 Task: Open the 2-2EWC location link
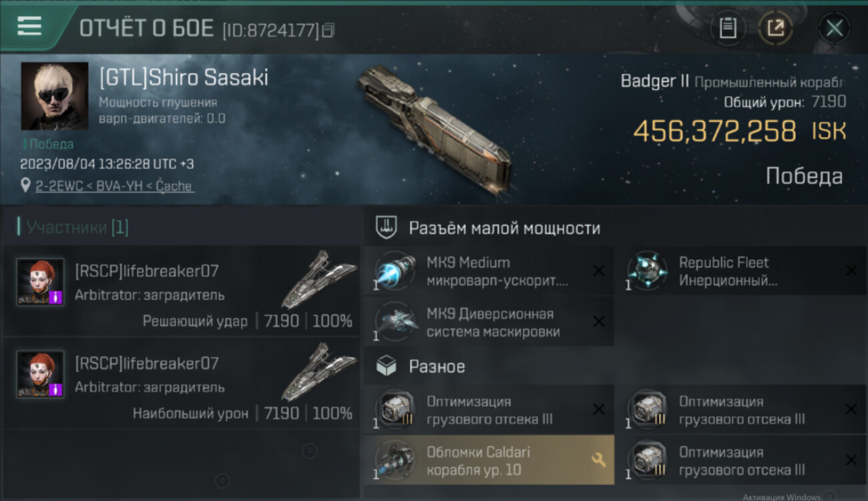(x=114, y=186)
